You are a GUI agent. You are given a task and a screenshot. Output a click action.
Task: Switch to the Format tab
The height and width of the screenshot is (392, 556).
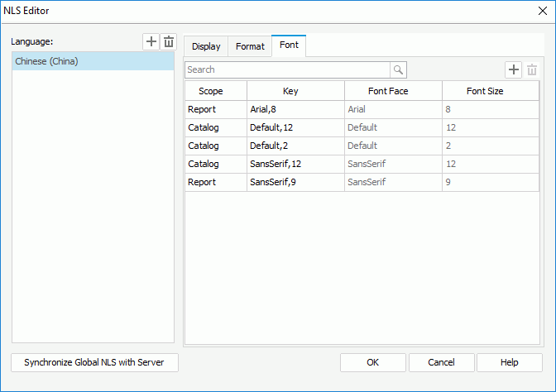250,46
